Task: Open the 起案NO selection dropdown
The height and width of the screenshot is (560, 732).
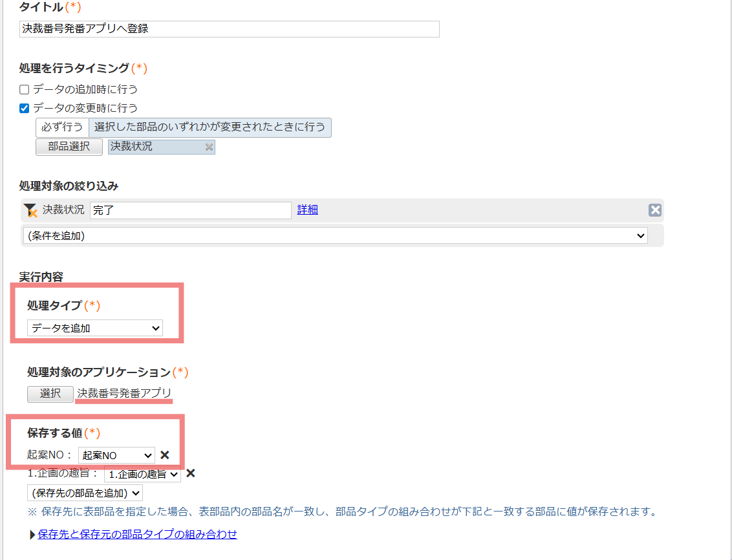Action: pyautogui.click(x=116, y=455)
